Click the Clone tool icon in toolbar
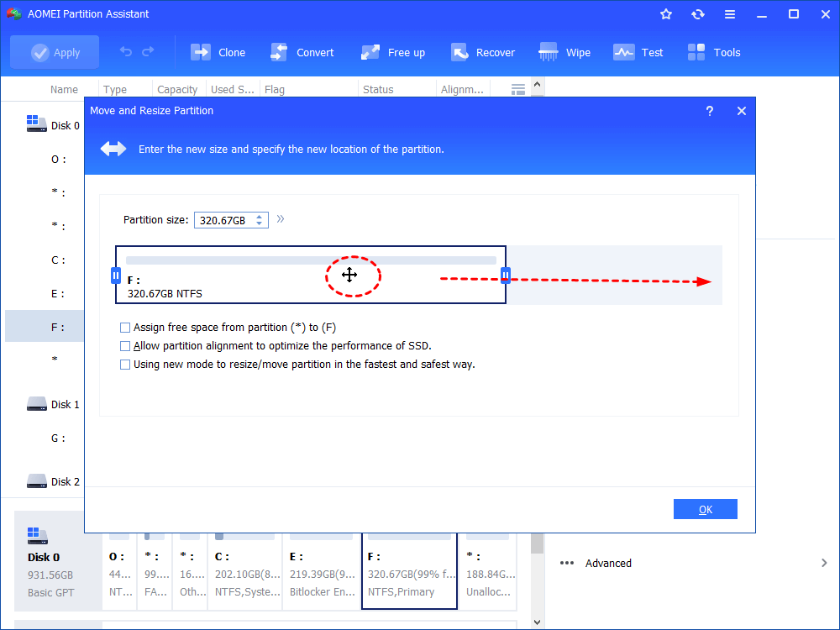The image size is (840, 630). pos(201,52)
